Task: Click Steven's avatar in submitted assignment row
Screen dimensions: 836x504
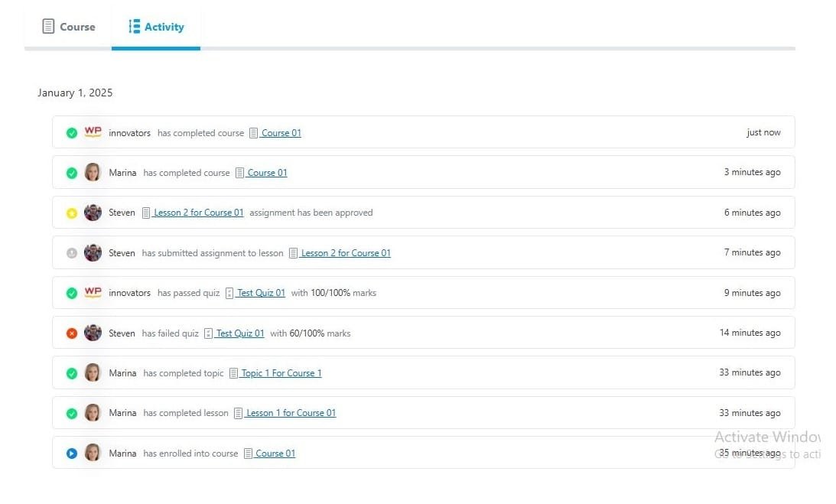Action: (x=93, y=252)
